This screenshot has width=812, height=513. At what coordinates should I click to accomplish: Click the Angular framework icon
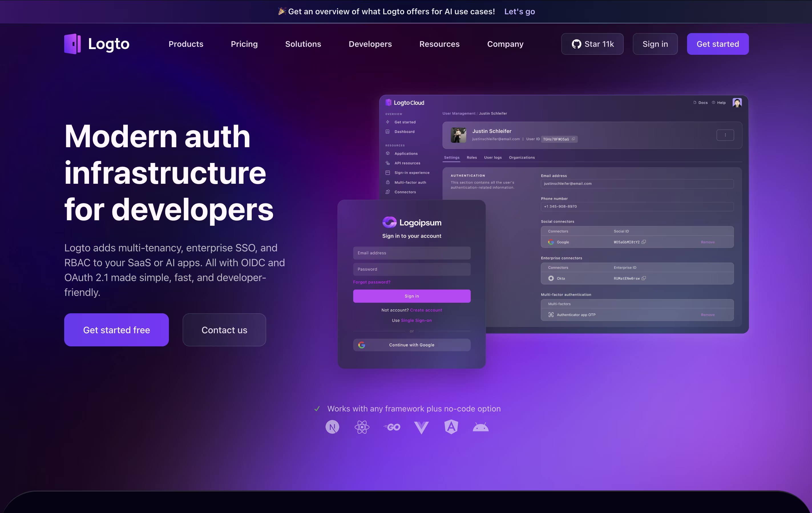coord(451,427)
